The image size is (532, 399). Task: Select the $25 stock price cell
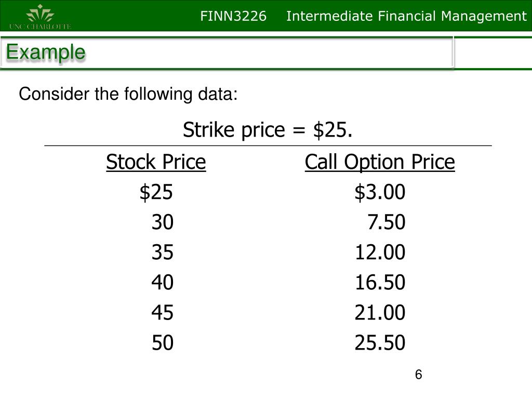point(156,192)
